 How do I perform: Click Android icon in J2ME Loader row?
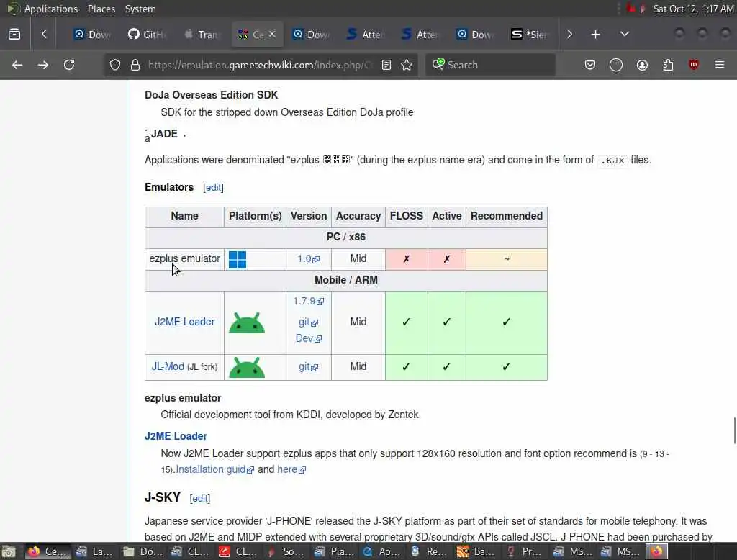tap(247, 323)
